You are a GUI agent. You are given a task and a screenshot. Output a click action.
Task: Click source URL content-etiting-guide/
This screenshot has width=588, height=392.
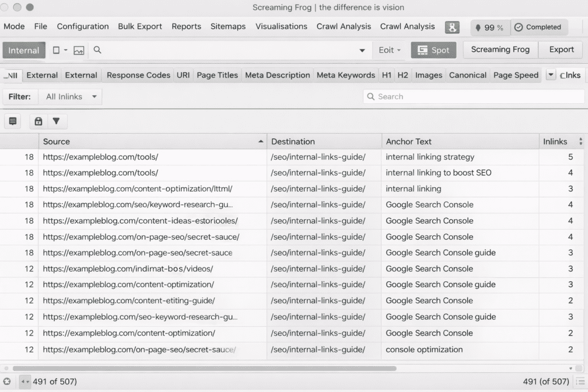click(x=129, y=301)
